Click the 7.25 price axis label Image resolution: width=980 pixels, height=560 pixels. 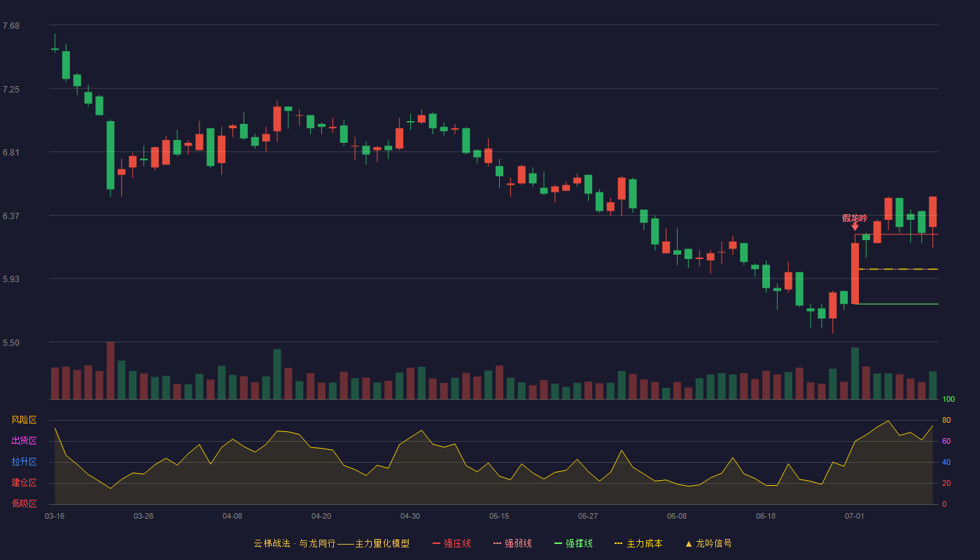[11, 90]
